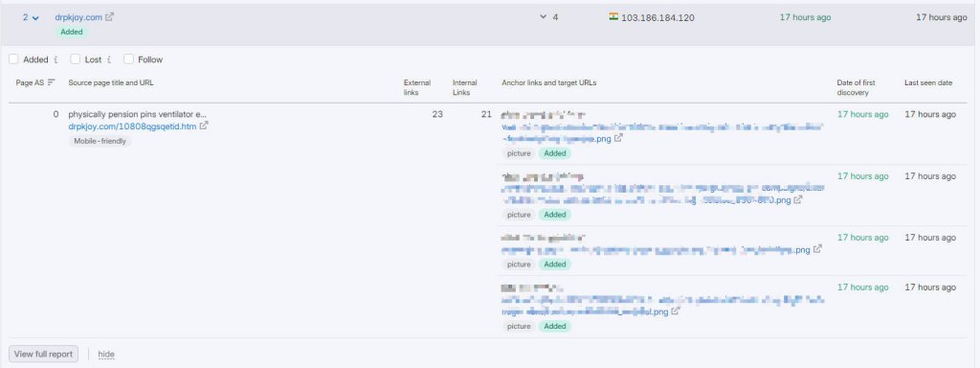Click the Mobile-friendly tag
The image size is (980, 368).
(100, 141)
